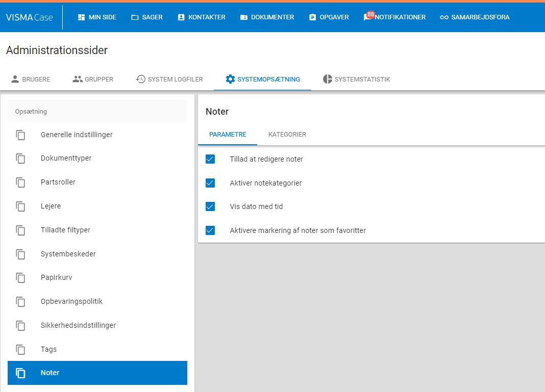Uncheck Tillad at redigere noter
This screenshot has width=545, height=392.
point(210,159)
